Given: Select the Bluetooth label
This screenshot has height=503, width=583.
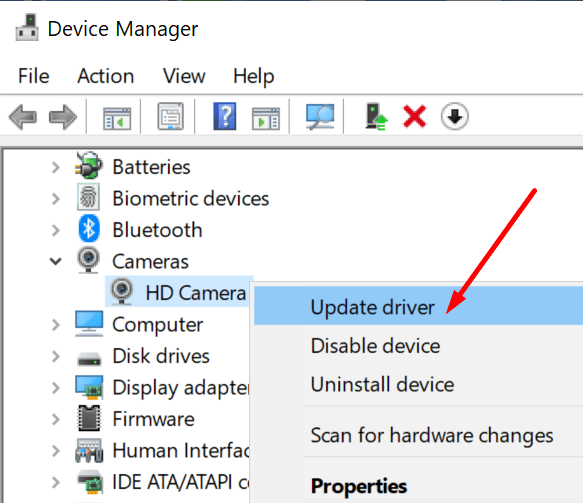Looking at the screenshot, I should point(157,229).
